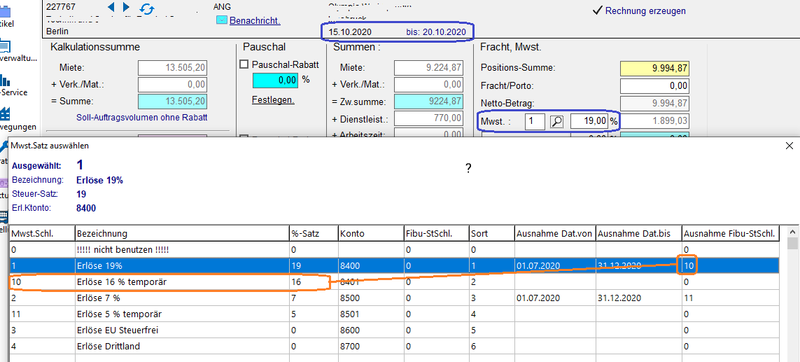800x362 pixels.
Task: Click the blue right arrow navigation icon
Action: coord(127,7)
